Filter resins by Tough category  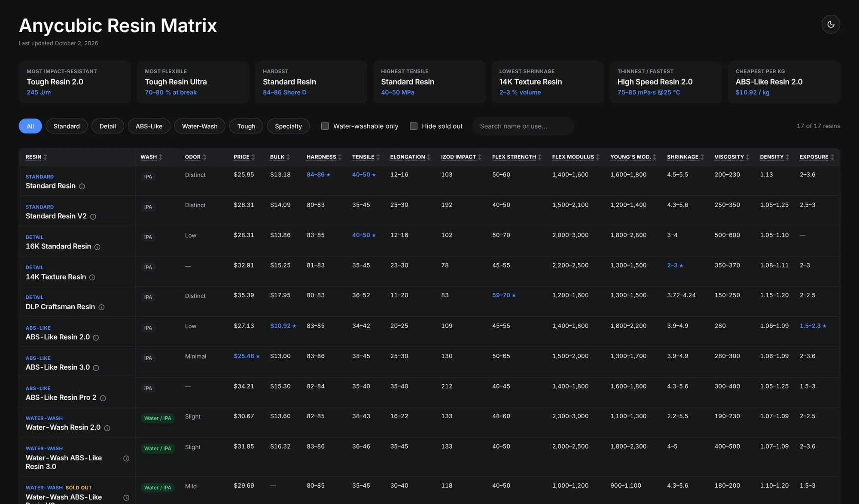click(x=246, y=126)
